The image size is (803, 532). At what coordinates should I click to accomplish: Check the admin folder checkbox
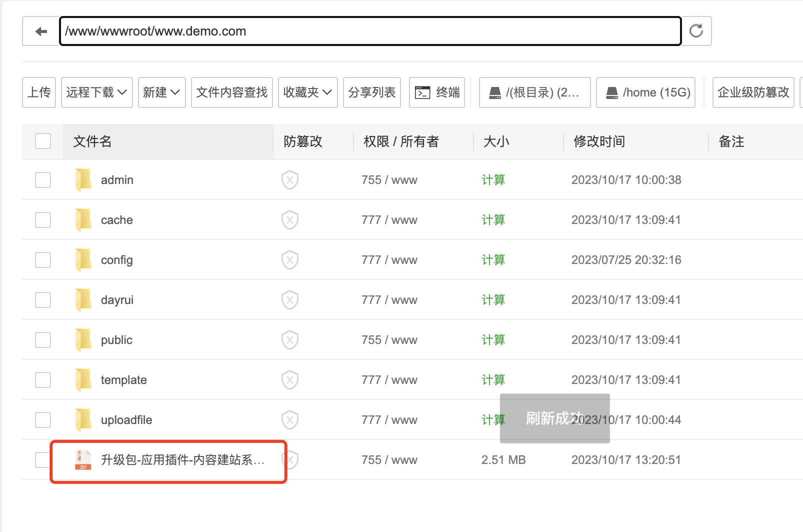click(x=43, y=180)
